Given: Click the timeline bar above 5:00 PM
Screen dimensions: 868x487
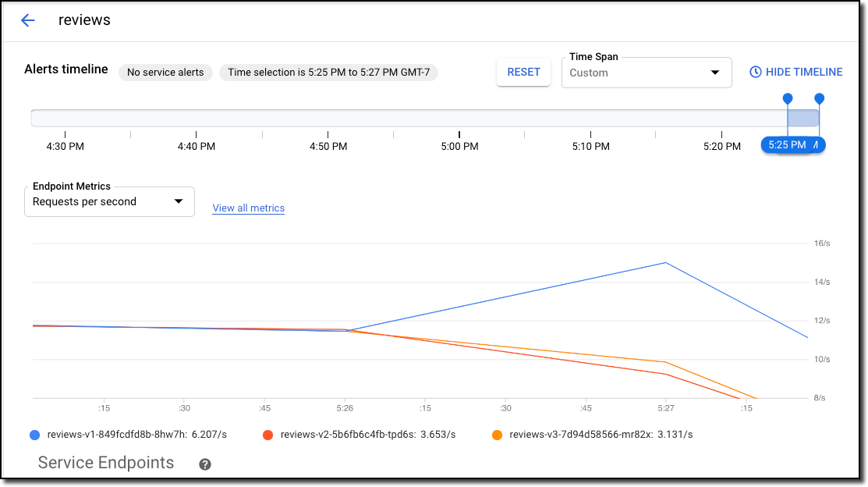Looking at the screenshot, I should [459, 118].
